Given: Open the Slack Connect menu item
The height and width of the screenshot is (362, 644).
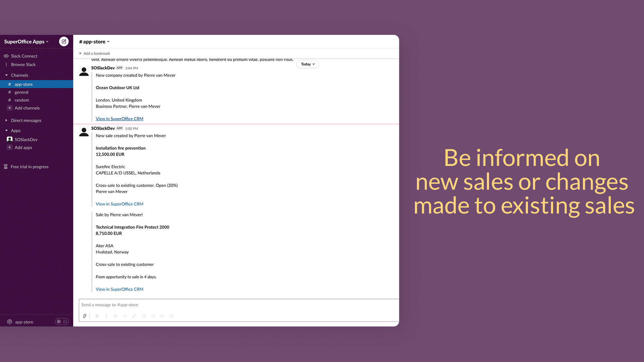Looking at the screenshot, I should [24, 56].
